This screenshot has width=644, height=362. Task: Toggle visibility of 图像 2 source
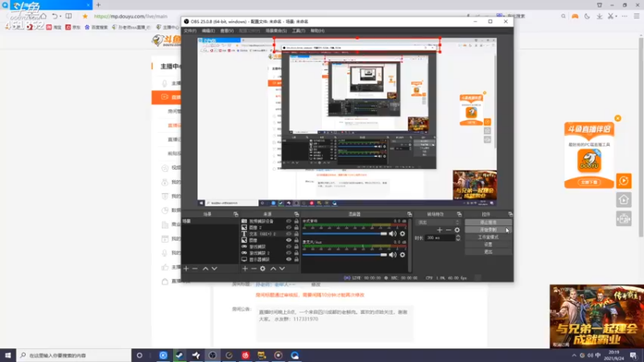pyautogui.click(x=289, y=228)
